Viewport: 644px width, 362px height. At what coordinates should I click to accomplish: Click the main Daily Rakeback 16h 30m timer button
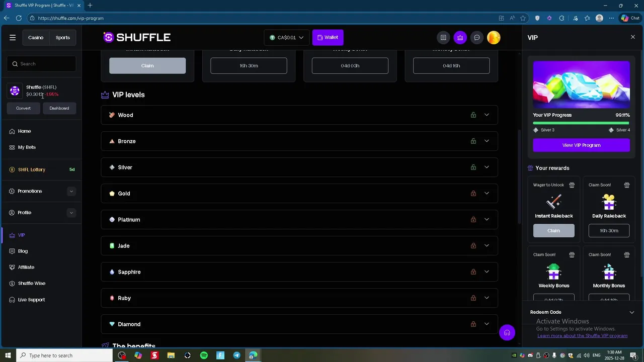tap(249, 66)
